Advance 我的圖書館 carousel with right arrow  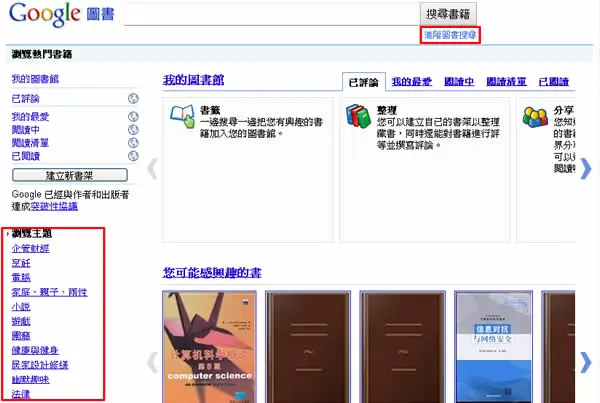pos(585,169)
